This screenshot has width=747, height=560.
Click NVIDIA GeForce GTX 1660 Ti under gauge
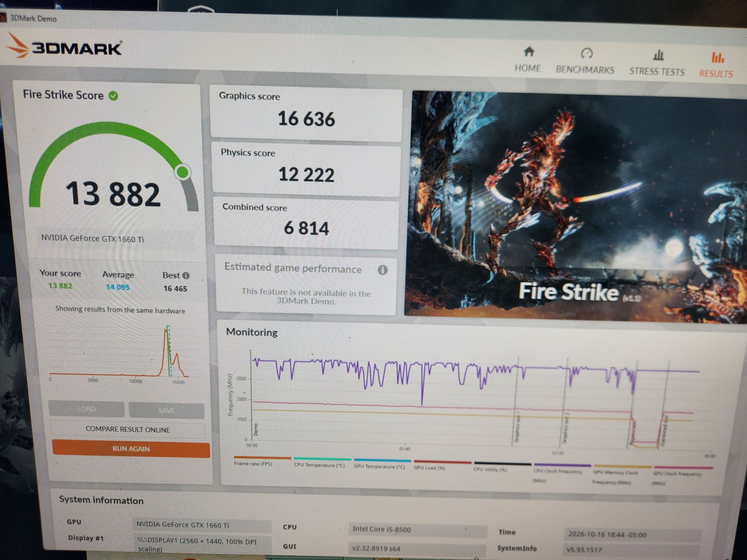93,239
